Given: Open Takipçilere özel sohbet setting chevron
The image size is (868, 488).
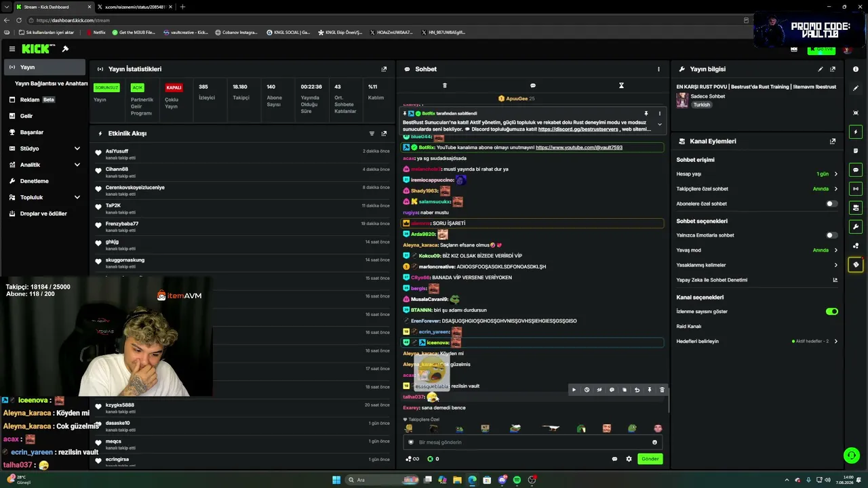Looking at the screenshot, I should tap(835, 189).
